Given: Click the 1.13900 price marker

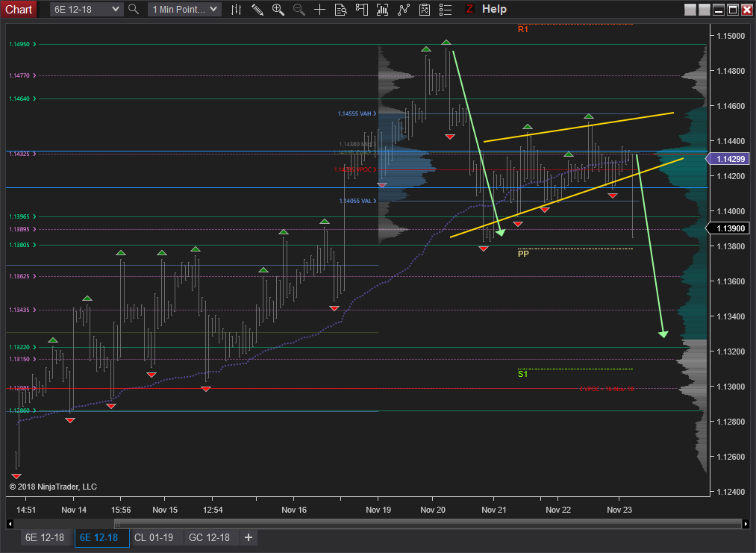Looking at the screenshot, I should point(728,228).
